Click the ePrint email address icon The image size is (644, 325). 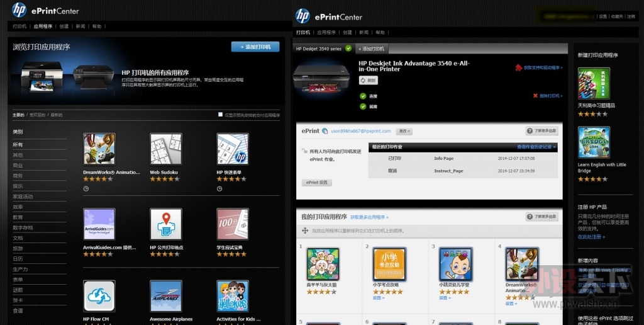(x=325, y=131)
